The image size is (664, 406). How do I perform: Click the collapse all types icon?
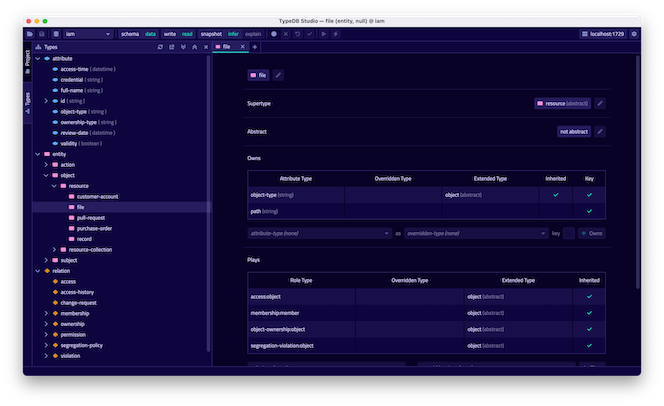pos(194,47)
